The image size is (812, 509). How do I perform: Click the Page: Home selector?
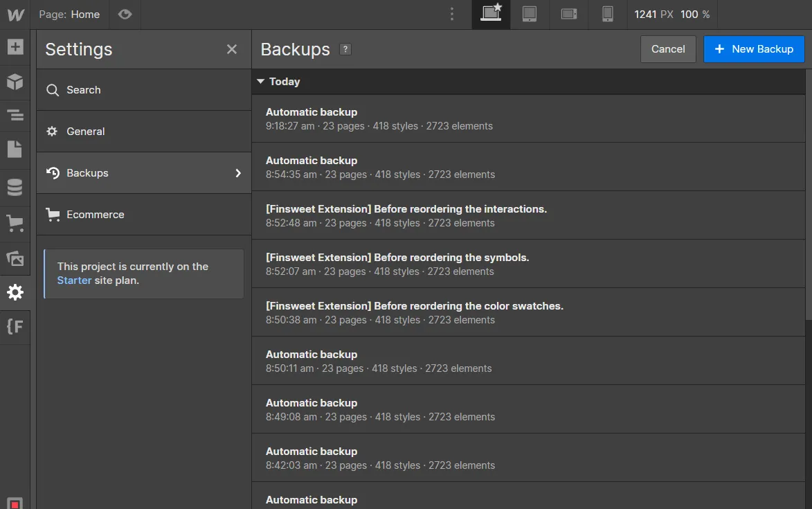tap(69, 15)
